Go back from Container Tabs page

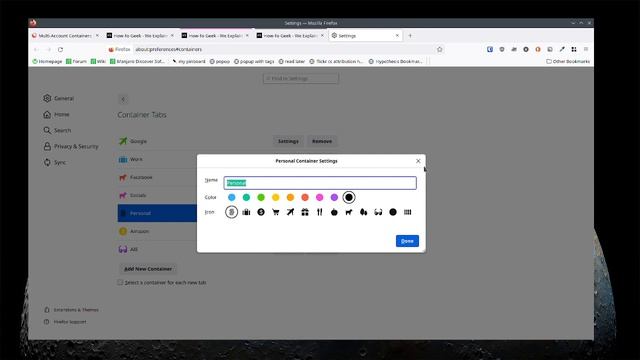point(123,99)
